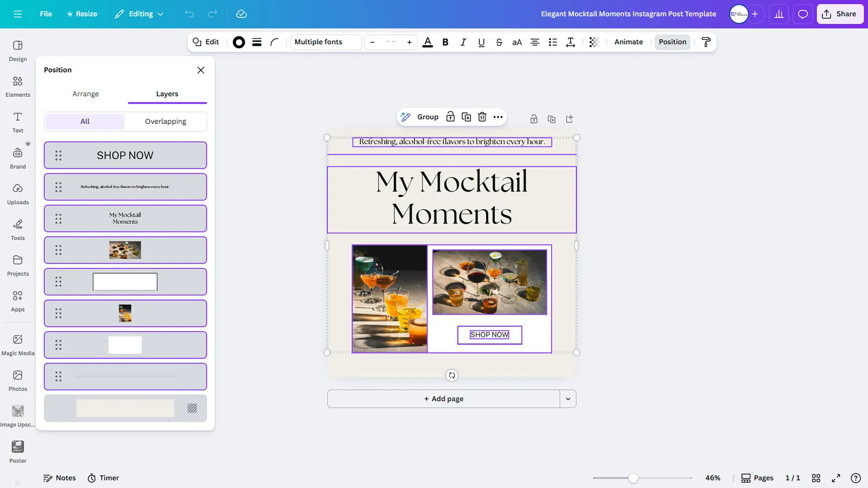
Task: Toggle bold text formatting
Action: (445, 42)
